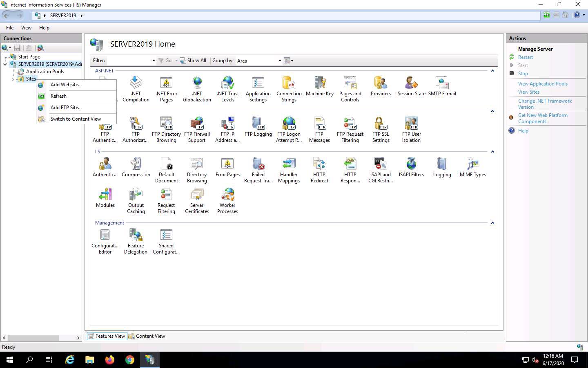
Task: Open .NET Error Pages feature
Action: pos(166,89)
